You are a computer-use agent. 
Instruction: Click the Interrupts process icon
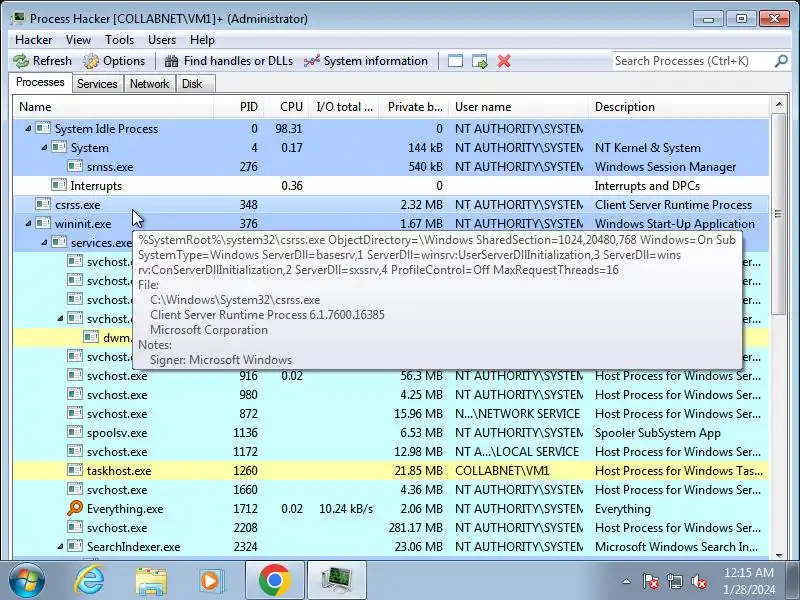(x=59, y=185)
